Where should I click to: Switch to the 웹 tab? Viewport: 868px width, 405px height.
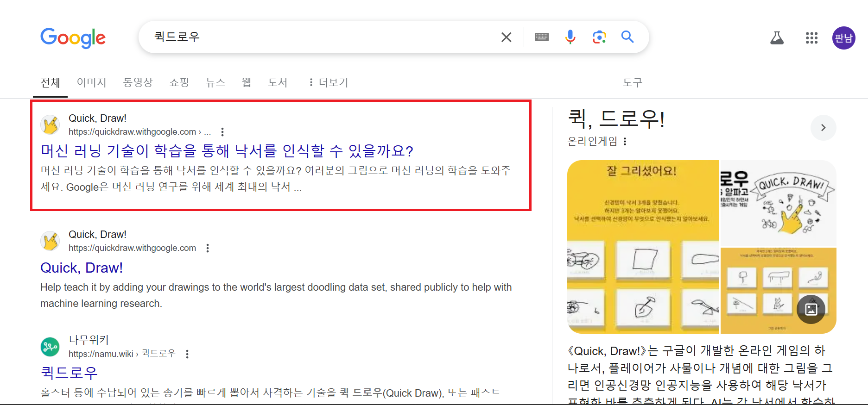click(247, 82)
